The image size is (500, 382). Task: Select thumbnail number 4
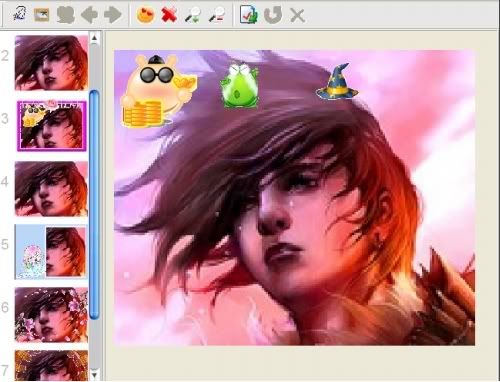[x=51, y=189]
